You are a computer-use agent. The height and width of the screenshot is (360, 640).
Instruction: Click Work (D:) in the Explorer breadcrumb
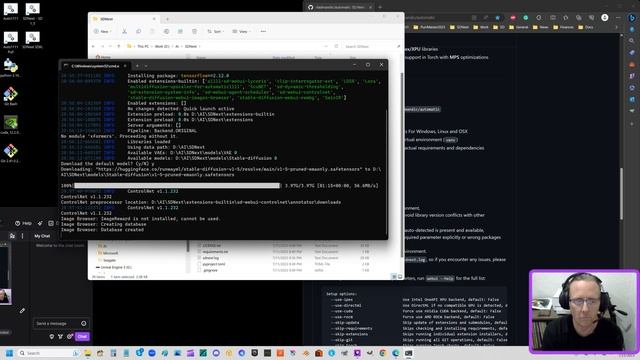coord(162,47)
